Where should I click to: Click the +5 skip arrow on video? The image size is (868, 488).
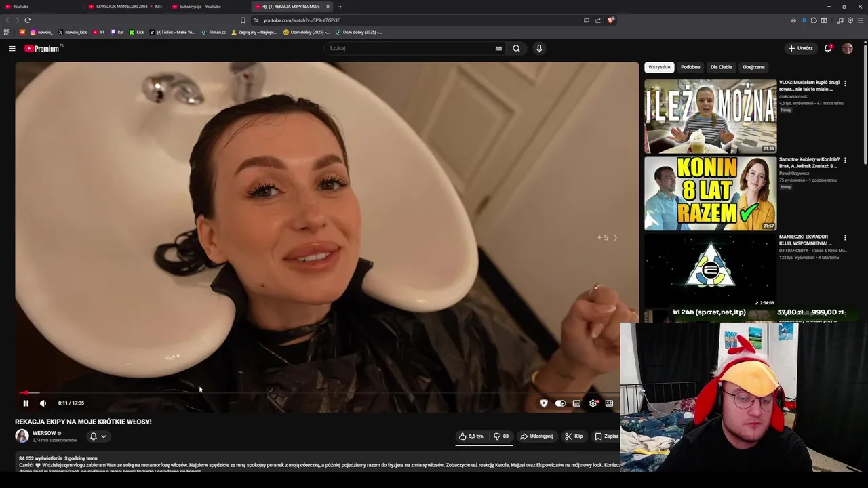click(x=607, y=238)
